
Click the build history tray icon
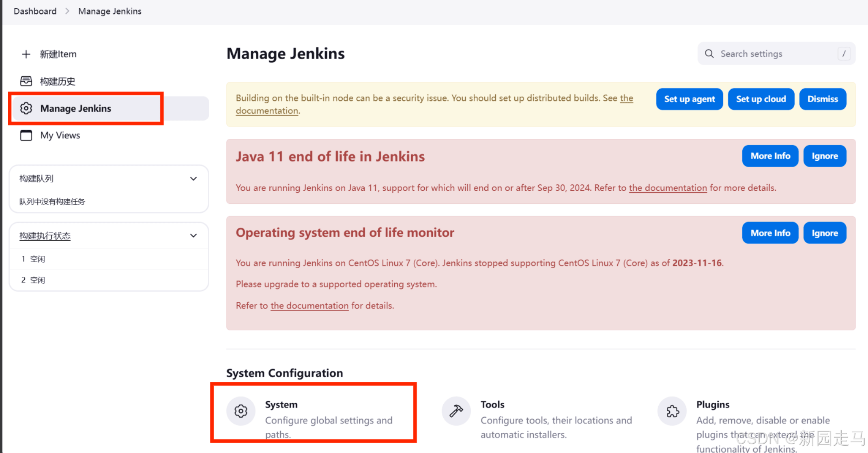(x=26, y=81)
